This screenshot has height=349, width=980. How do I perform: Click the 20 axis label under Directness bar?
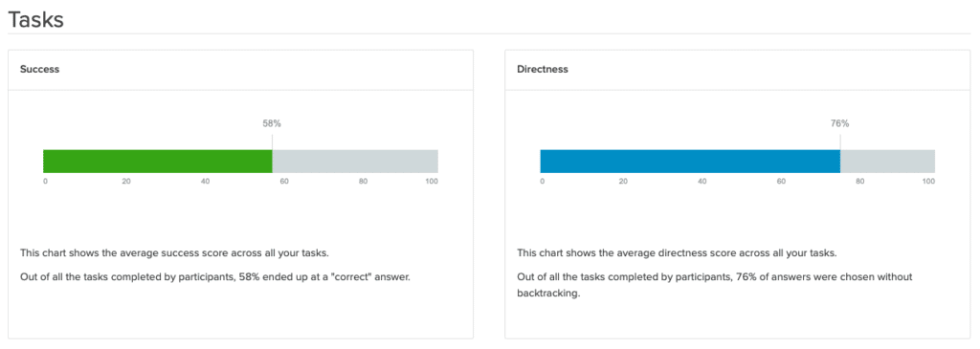(622, 182)
